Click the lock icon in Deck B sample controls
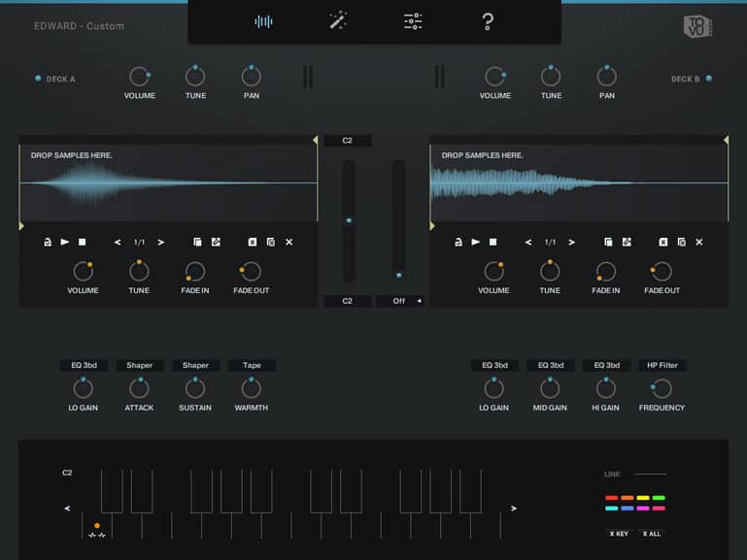 pyautogui.click(x=458, y=243)
